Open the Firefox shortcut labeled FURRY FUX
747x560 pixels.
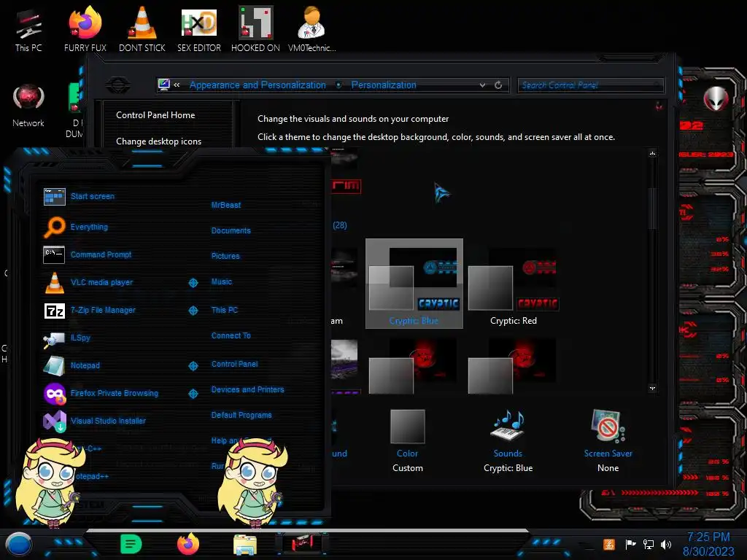(85, 29)
